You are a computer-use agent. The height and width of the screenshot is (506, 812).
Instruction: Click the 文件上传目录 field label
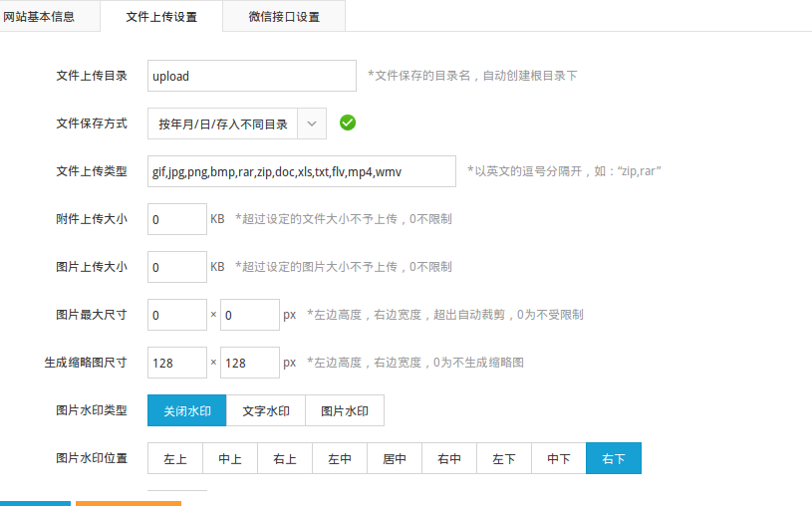click(92, 76)
